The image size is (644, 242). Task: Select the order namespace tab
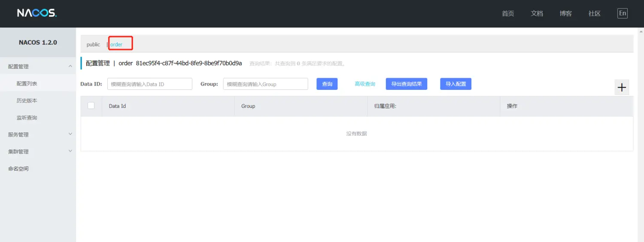116,44
